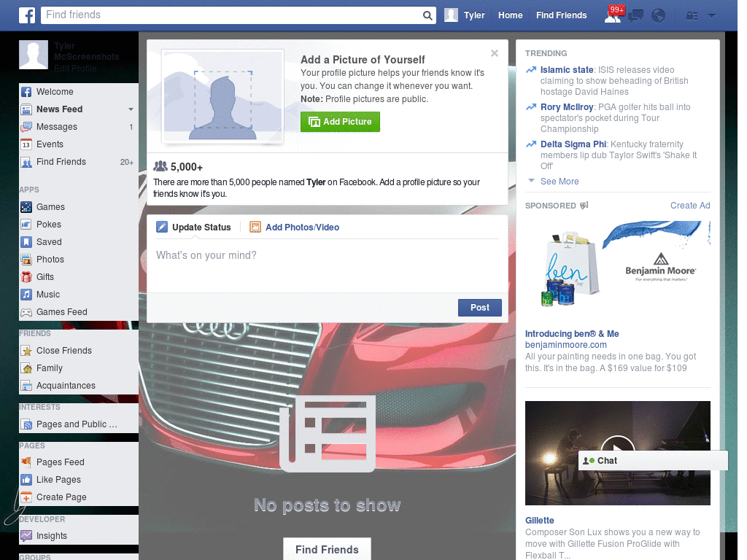Click the What's on your mind field

pos(206,255)
